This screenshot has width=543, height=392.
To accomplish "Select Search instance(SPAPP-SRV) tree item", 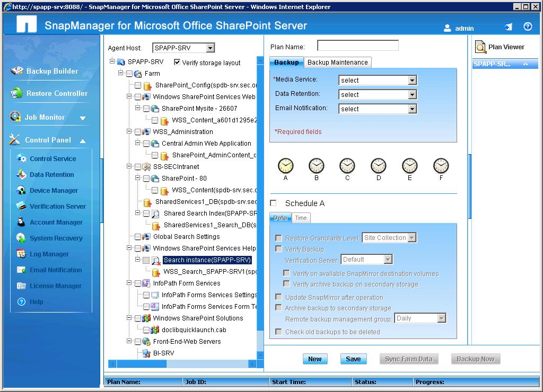I will pos(207,260).
